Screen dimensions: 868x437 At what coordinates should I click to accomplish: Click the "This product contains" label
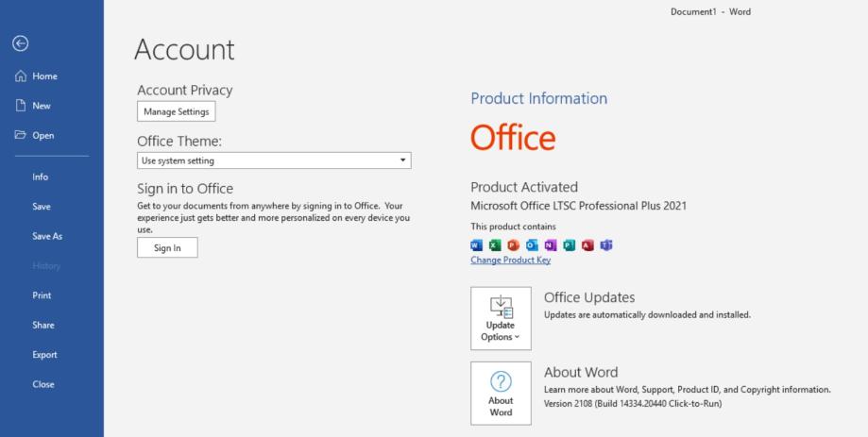(513, 227)
